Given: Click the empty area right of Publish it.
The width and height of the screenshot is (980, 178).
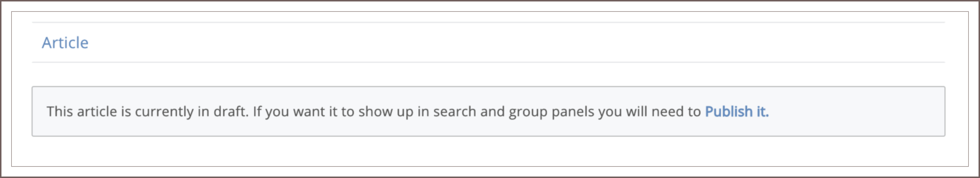Looking at the screenshot, I should coord(856,112).
